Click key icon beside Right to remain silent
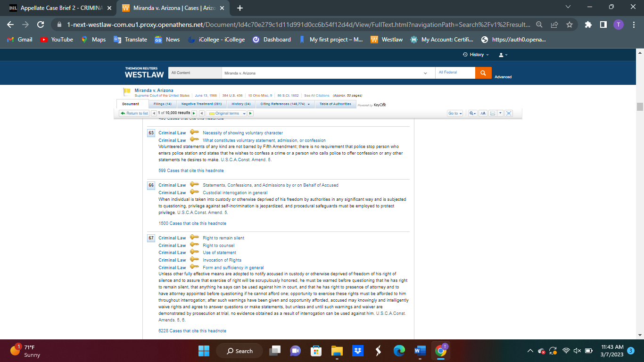 tap(194, 238)
